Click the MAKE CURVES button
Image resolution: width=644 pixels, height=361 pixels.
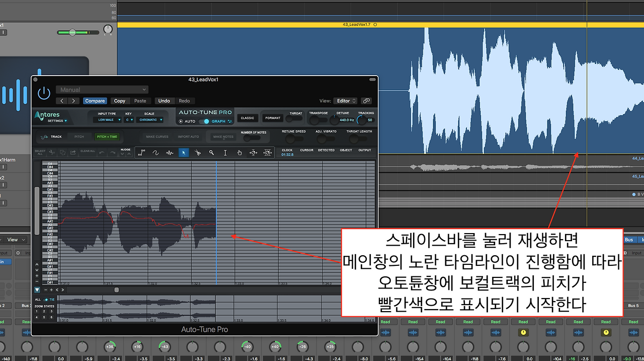point(157,136)
